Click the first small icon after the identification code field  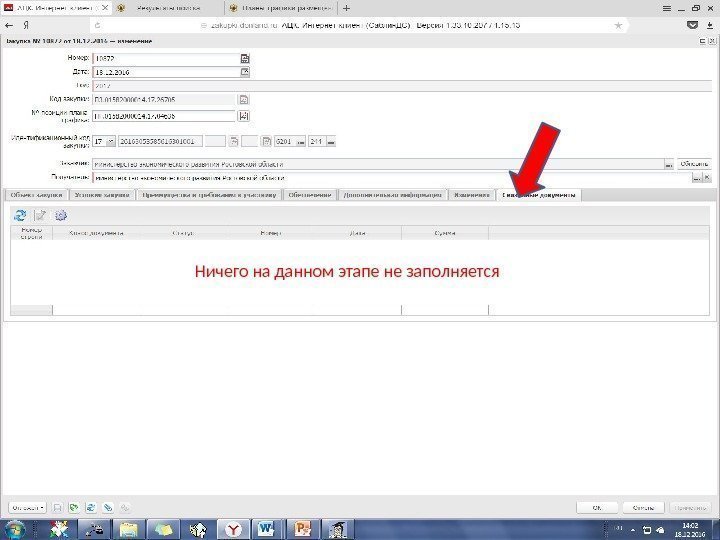(234, 141)
